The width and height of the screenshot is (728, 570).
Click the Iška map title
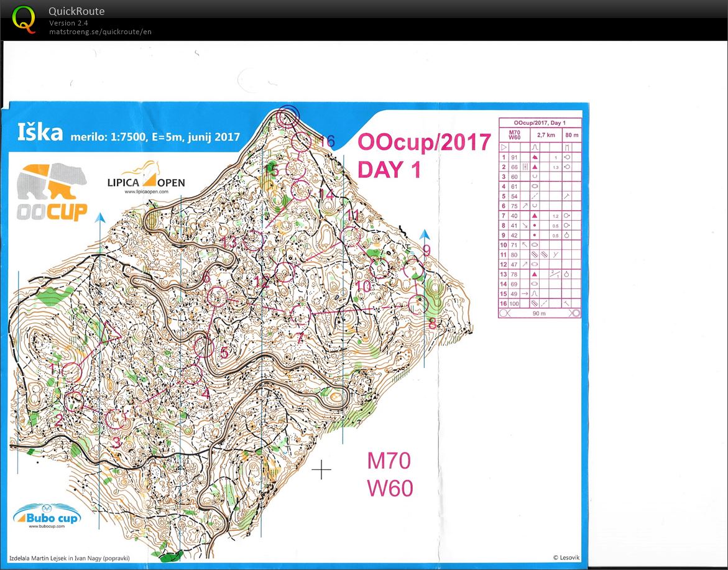click(40, 133)
